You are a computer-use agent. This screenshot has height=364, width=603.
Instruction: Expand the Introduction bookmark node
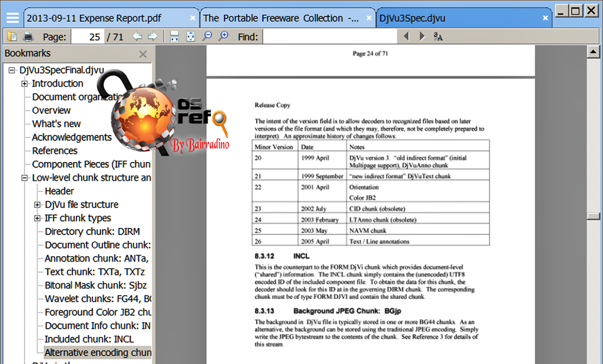click(24, 84)
